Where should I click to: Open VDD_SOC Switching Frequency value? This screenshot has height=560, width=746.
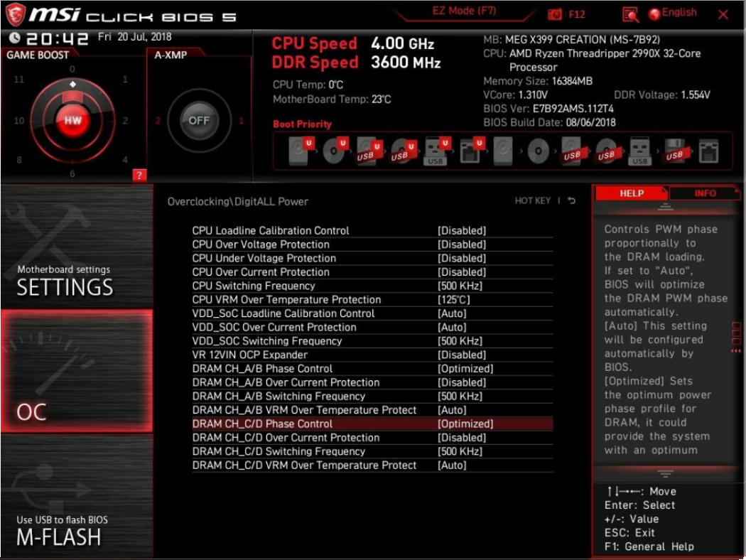(x=460, y=341)
